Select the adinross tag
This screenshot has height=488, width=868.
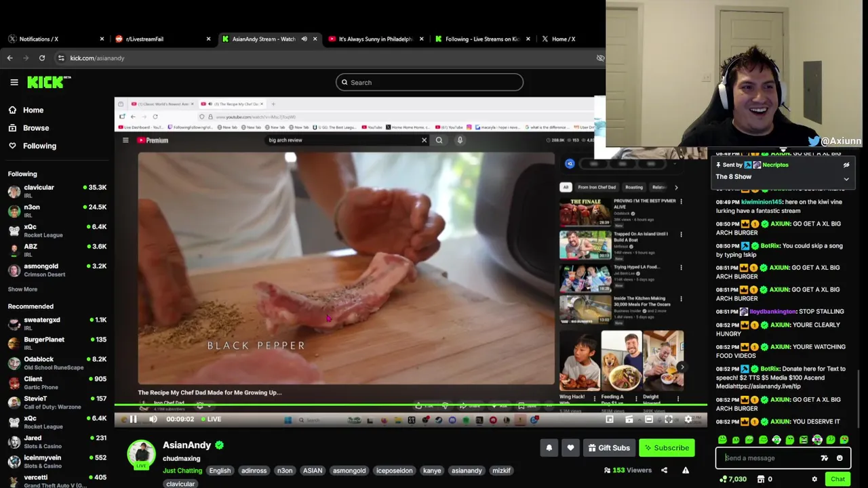[x=254, y=470]
